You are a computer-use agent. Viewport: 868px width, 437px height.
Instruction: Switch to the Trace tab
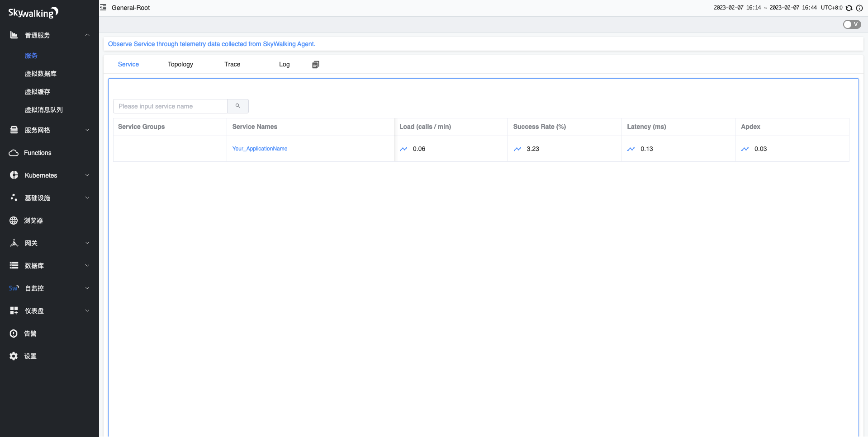(232, 65)
